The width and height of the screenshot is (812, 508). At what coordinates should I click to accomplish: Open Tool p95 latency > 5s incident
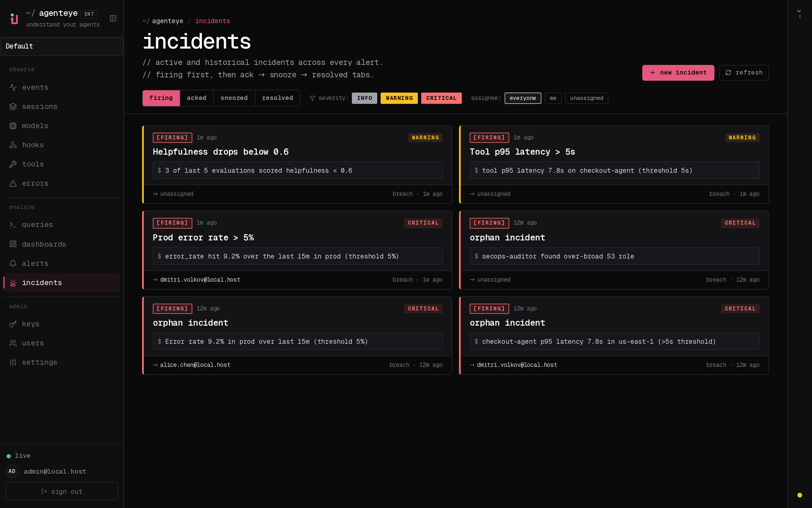coord(614,164)
